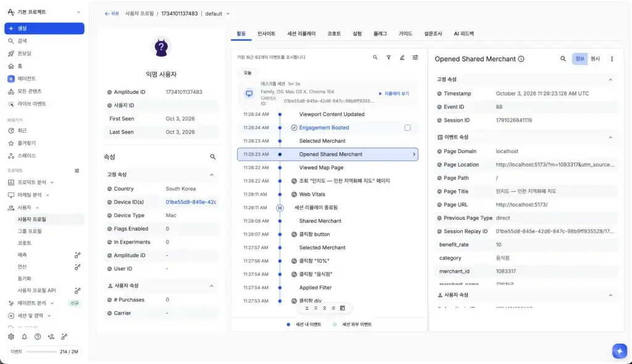Open 그룹 프로필 in sidebar
Screen dimensions: 632x364
click(30, 231)
